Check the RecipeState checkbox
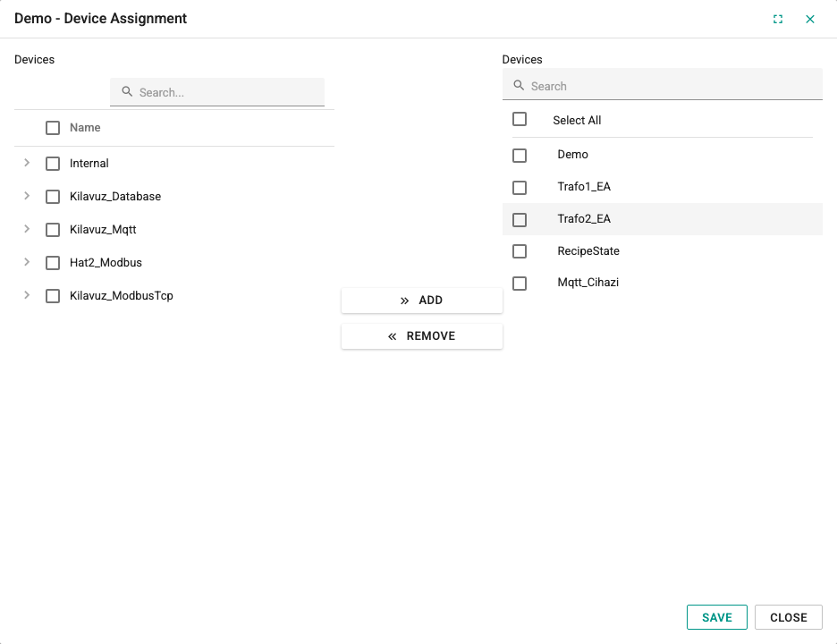This screenshot has width=837, height=644. point(520,251)
